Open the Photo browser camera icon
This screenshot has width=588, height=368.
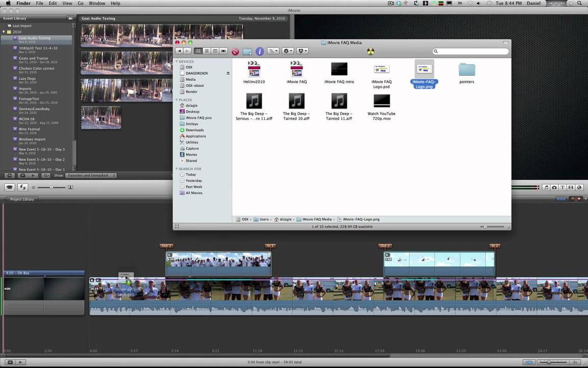tap(554, 188)
